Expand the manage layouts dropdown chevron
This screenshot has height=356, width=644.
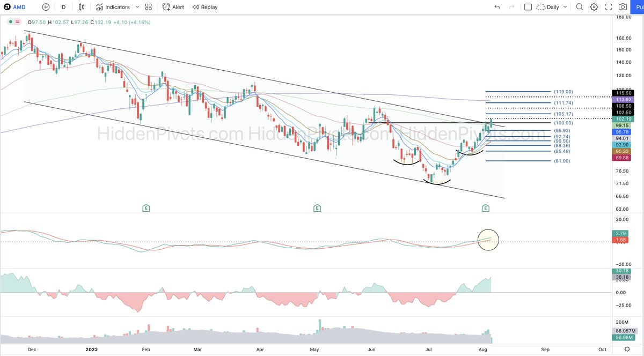pyautogui.click(x=566, y=7)
